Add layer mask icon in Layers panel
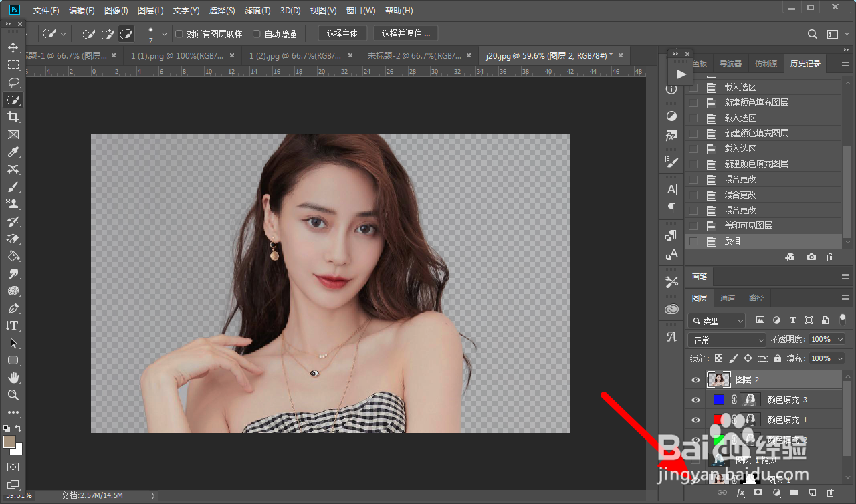Viewport: 856px width, 504px height. pyautogui.click(x=758, y=493)
